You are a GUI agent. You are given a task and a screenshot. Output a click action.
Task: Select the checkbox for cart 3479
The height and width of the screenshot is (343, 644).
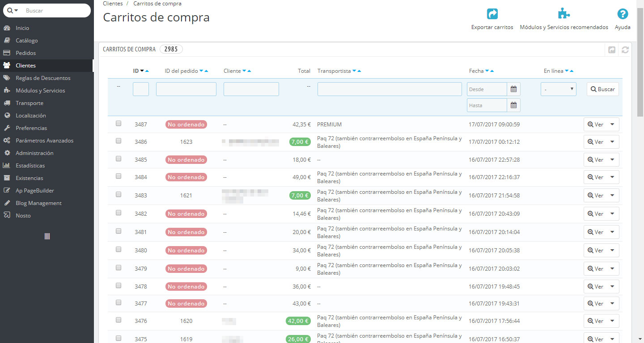click(x=119, y=268)
